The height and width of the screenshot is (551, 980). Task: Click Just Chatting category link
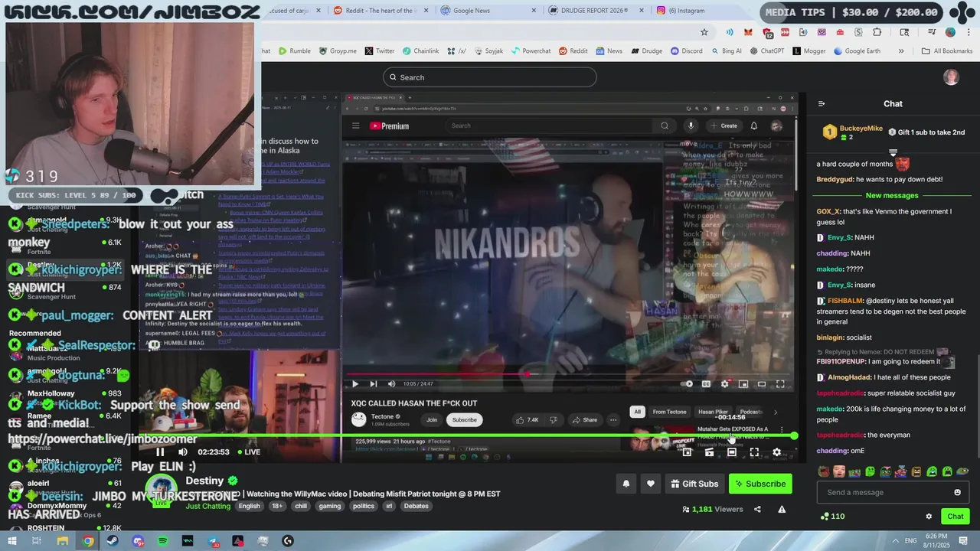tap(208, 506)
